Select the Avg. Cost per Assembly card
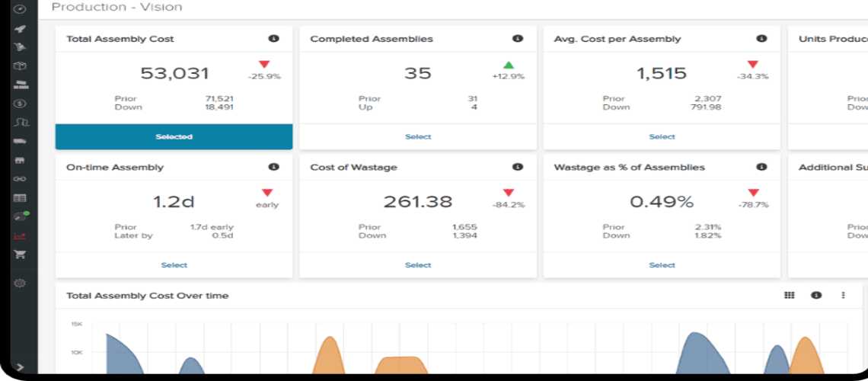The image size is (868, 381). click(x=661, y=137)
